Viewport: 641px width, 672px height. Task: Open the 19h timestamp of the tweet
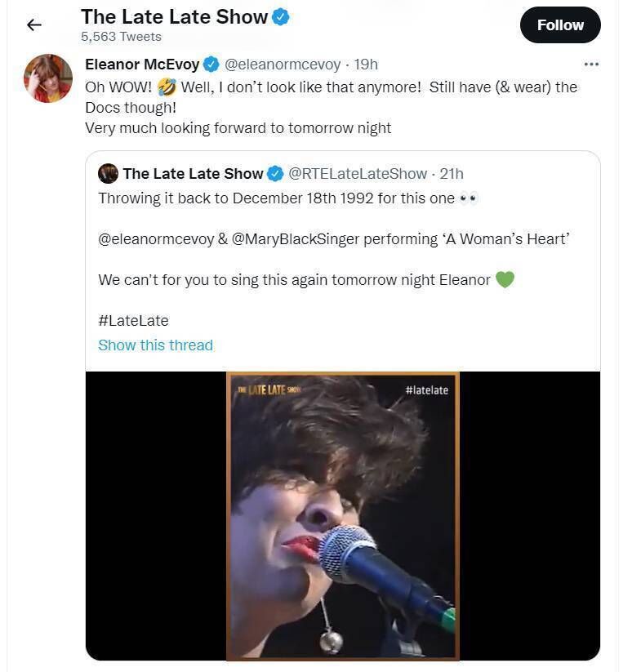pos(366,65)
